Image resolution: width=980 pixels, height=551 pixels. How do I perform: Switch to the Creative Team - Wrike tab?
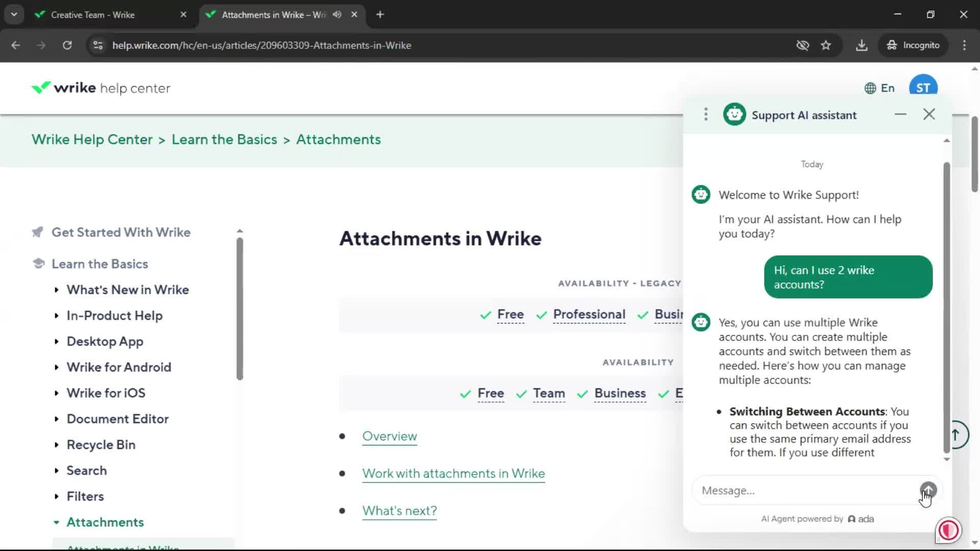pos(92,15)
